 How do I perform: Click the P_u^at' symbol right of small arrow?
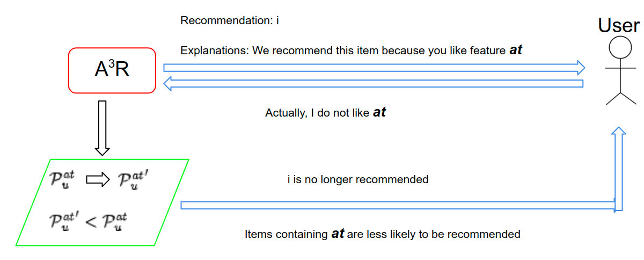coord(135,180)
